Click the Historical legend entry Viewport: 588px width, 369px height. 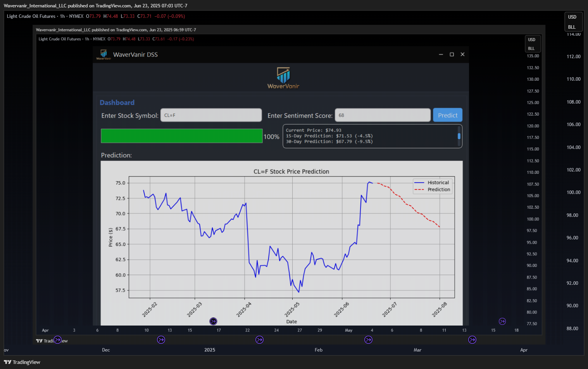pos(432,182)
